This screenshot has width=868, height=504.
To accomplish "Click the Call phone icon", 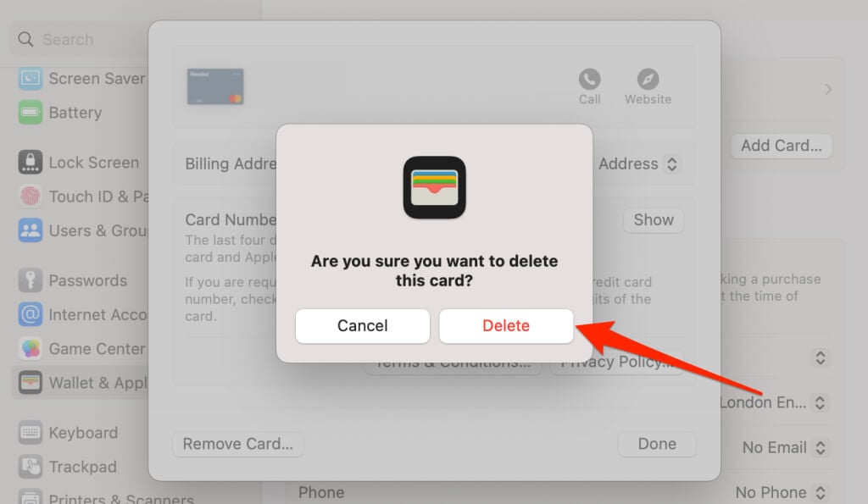I will pyautogui.click(x=590, y=79).
